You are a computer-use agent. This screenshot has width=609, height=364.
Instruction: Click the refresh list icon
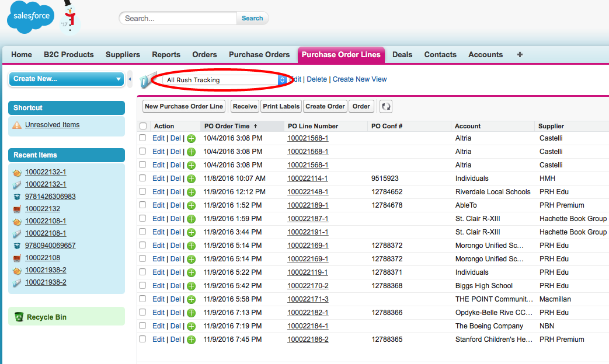(386, 106)
